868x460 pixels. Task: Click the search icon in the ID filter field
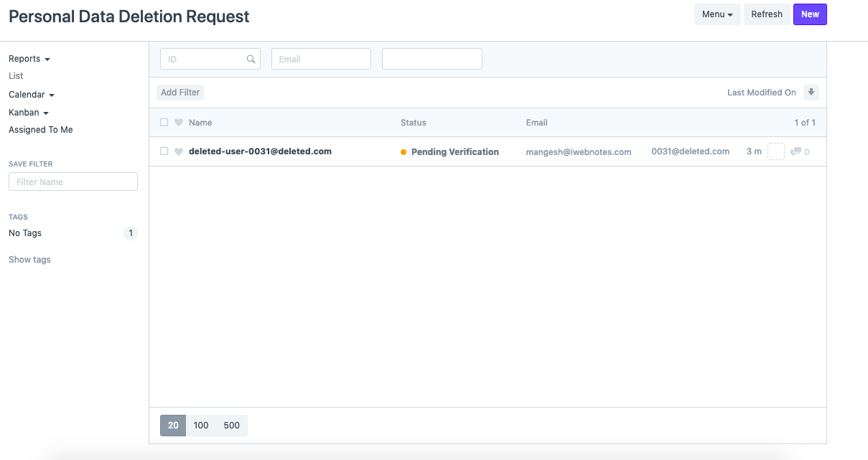(x=251, y=58)
